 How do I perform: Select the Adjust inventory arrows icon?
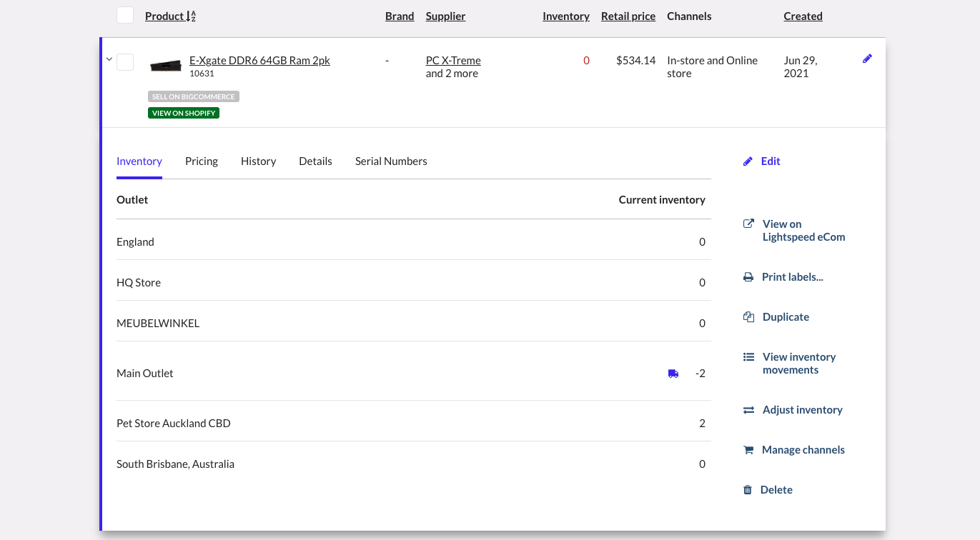(748, 410)
